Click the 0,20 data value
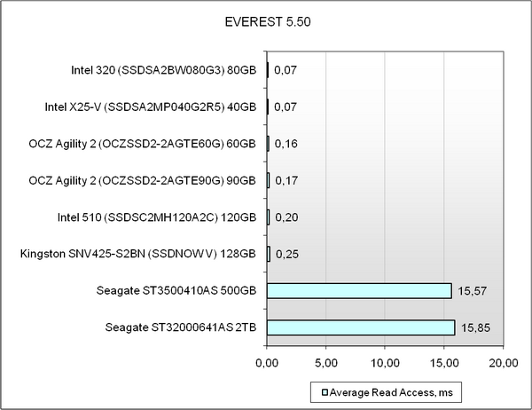This screenshot has height=410, width=532. [x=286, y=217]
